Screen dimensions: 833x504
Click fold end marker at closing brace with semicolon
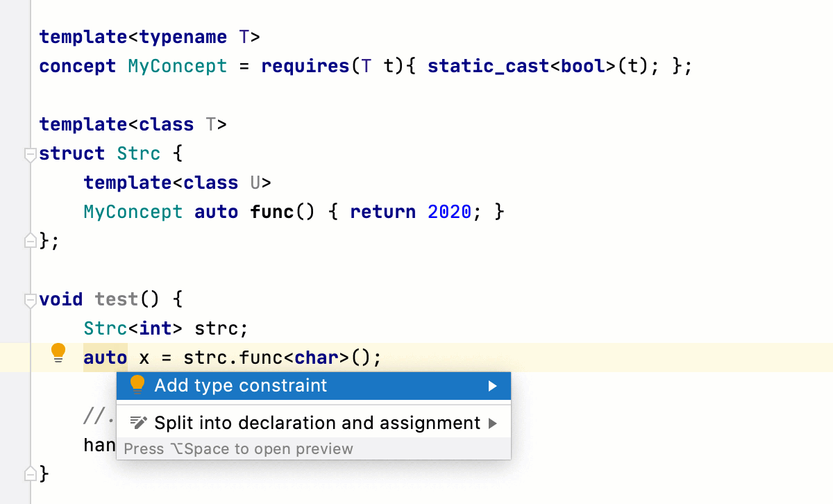(x=30, y=241)
